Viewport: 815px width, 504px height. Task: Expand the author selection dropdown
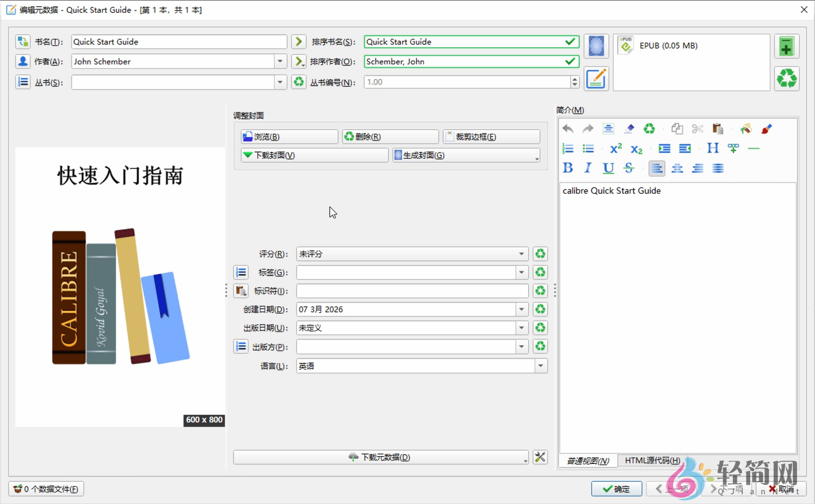[x=280, y=61]
